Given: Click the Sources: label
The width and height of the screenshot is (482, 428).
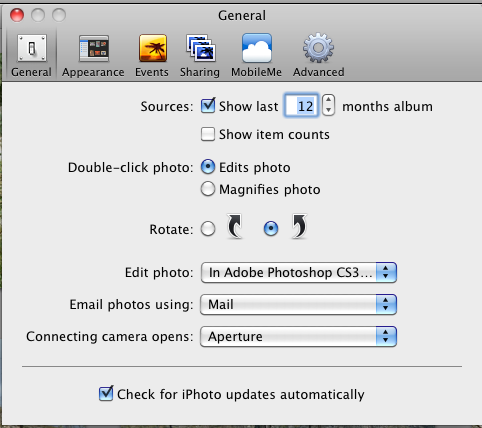Looking at the screenshot, I should click(167, 107).
